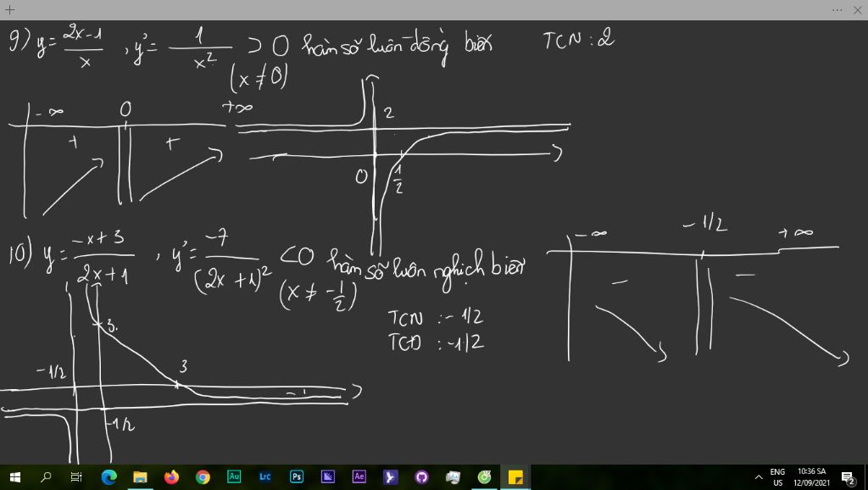The image size is (868, 490).
Task: Open Adobe Audition from taskbar
Action: (234, 476)
